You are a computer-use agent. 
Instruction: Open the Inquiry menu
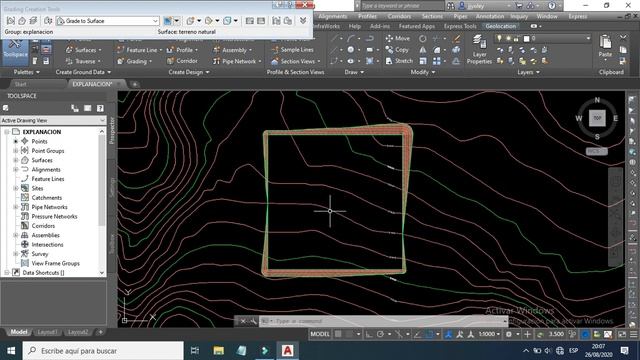pyautogui.click(x=519, y=16)
